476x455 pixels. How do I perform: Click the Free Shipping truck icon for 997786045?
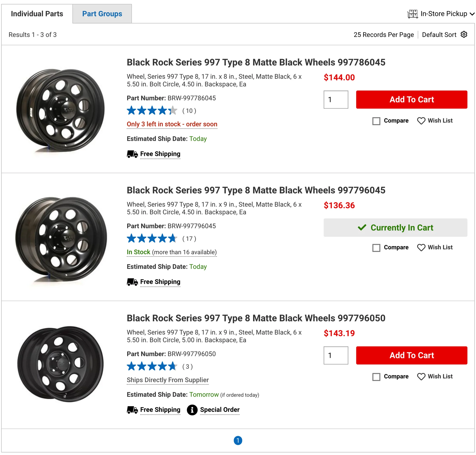tap(132, 154)
